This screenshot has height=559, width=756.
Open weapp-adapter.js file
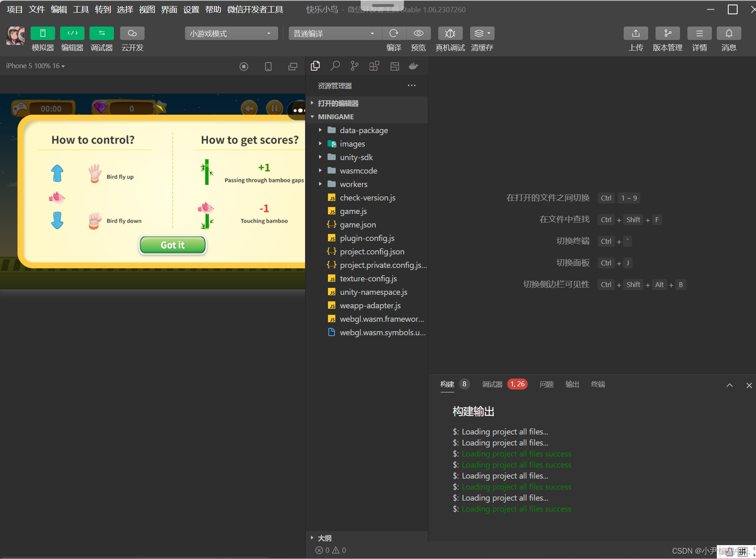pos(367,305)
